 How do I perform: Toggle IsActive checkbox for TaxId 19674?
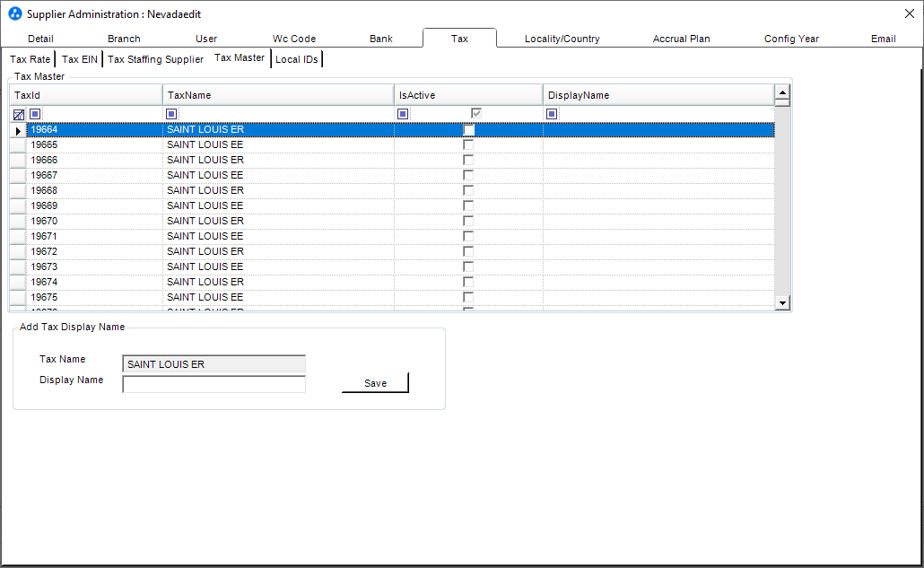point(468,283)
